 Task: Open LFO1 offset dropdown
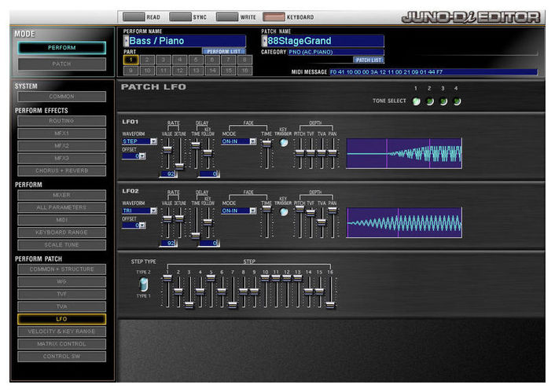[142, 156]
